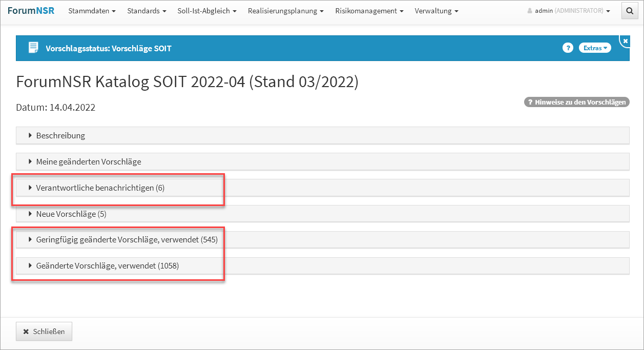The width and height of the screenshot is (644, 350).
Task: Open the Standards menu
Action: pos(147,11)
